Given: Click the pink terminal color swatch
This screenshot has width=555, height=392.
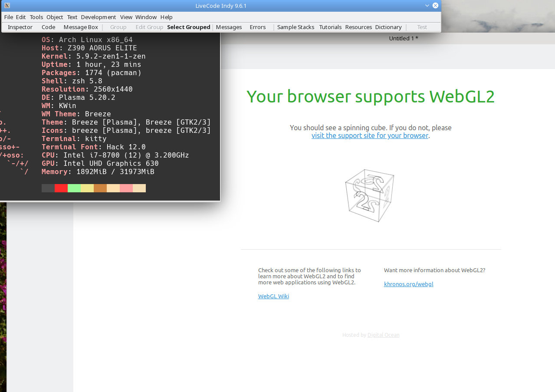Looking at the screenshot, I should click(126, 188).
